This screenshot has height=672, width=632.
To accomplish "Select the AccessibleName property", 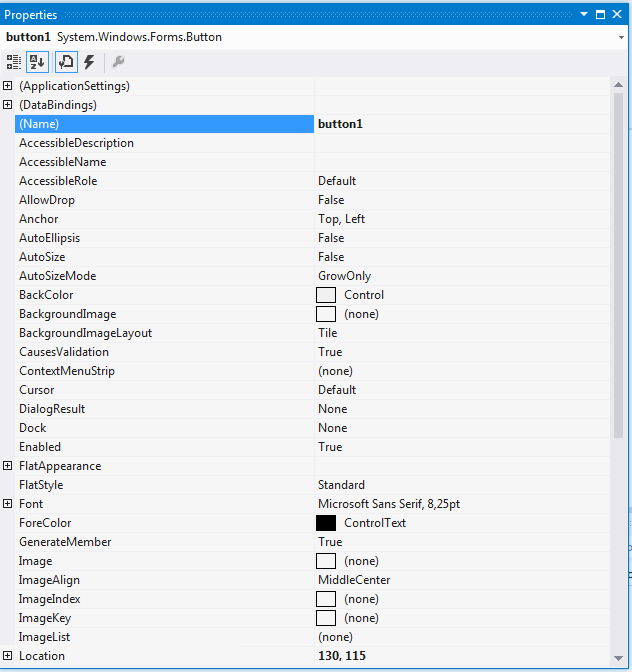I will tap(63, 162).
